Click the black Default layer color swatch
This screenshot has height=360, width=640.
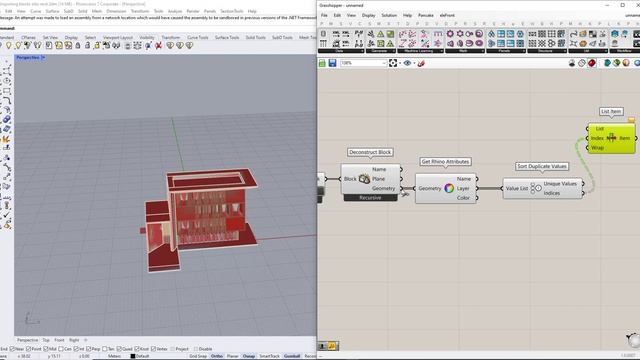point(133,356)
